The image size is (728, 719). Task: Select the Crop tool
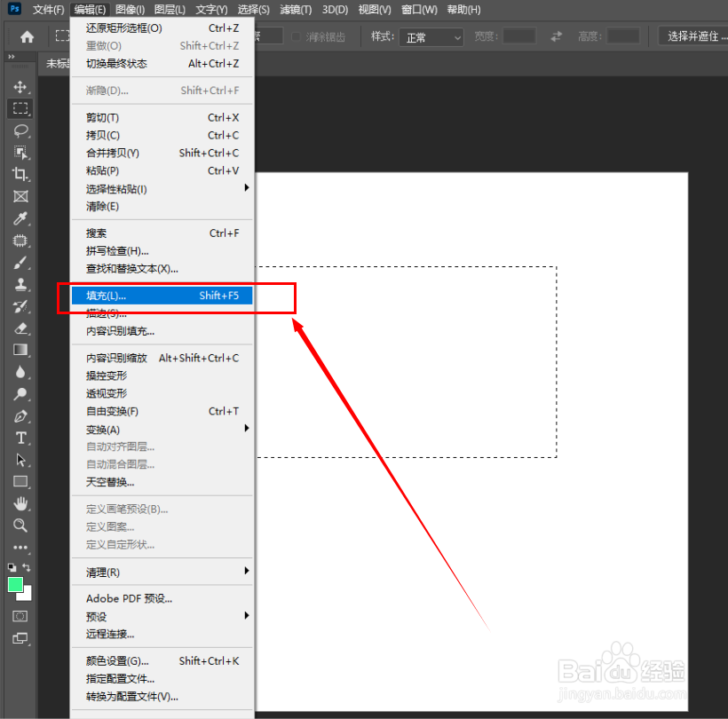tap(20, 175)
